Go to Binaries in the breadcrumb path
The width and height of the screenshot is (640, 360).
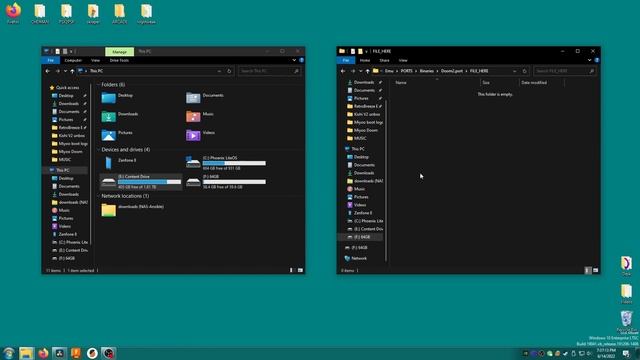click(427, 71)
